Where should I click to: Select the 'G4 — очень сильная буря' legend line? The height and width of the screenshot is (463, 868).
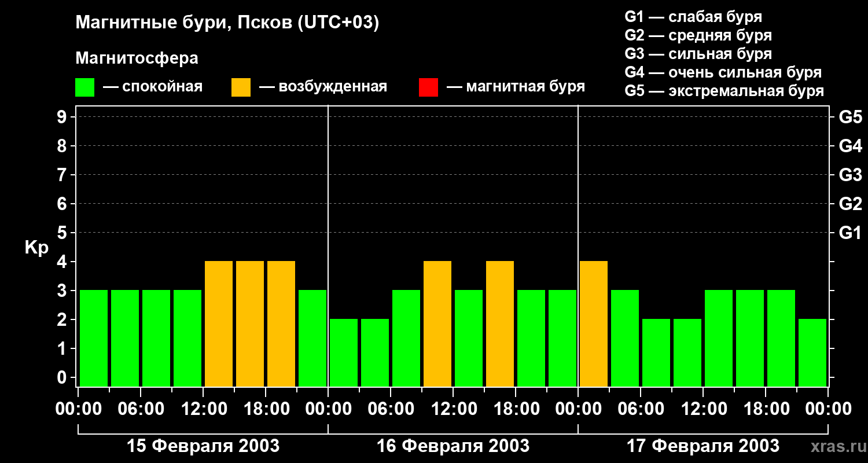(723, 72)
